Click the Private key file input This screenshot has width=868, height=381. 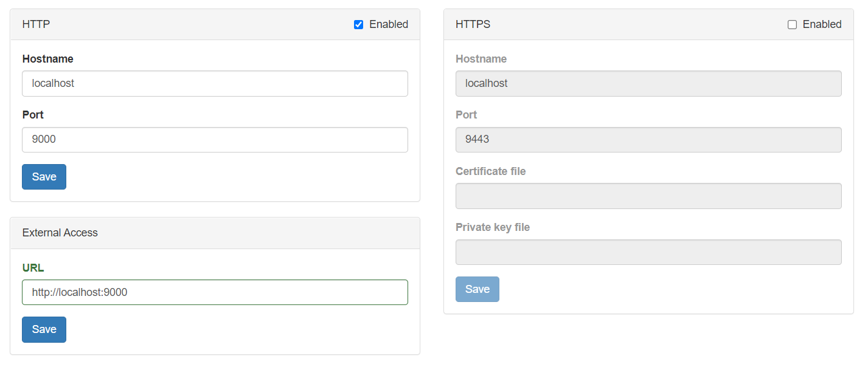(x=648, y=252)
